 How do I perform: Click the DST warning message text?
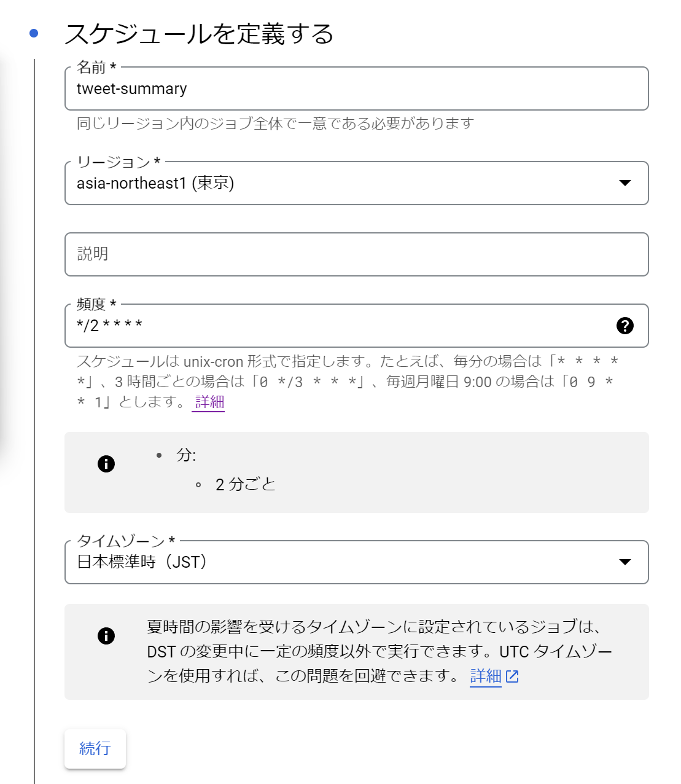pyautogui.click(x=379, y=651)
